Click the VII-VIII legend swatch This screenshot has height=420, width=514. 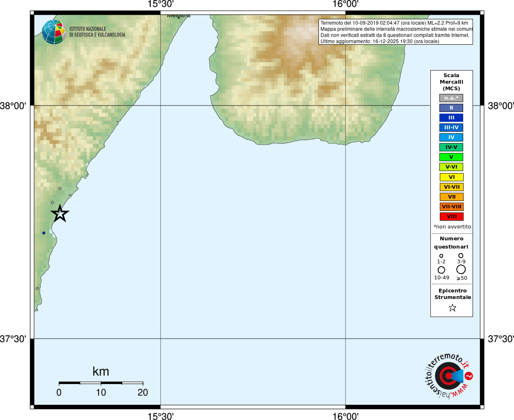451,207
